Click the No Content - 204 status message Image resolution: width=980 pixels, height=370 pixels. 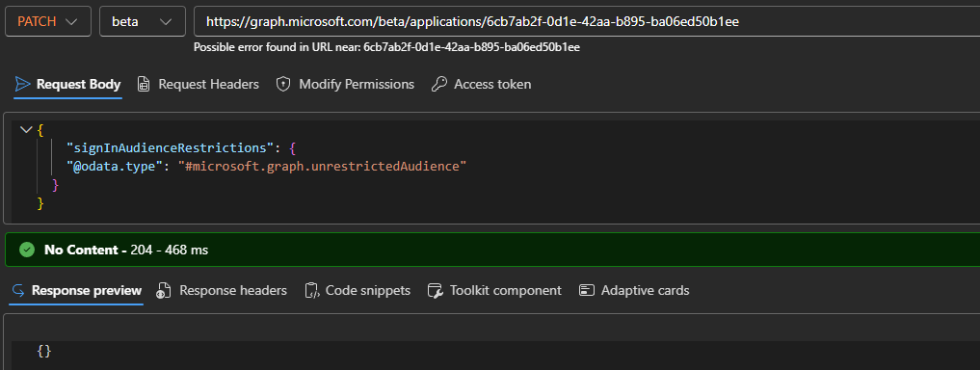126,250
